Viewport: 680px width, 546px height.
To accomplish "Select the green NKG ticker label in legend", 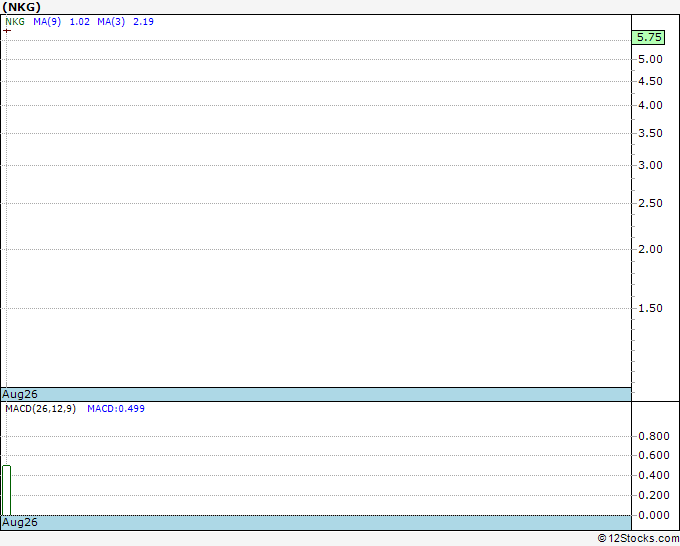I will click(15, 22).
